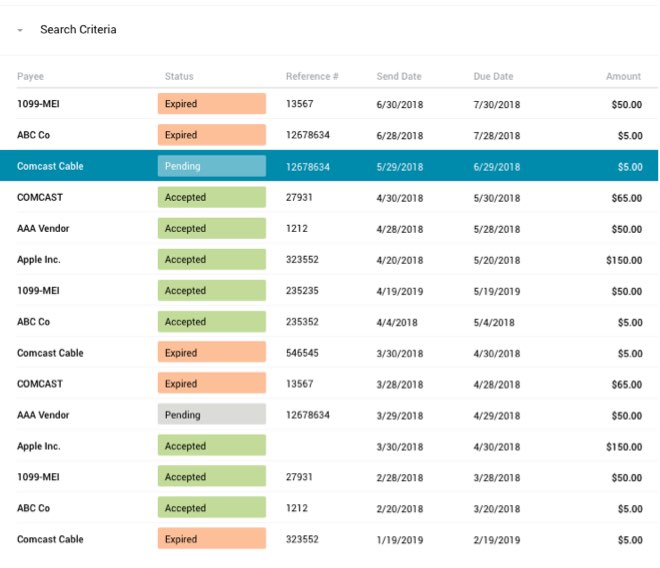
Task: Select the send date 4/19/2019
Action: (400, 291)
